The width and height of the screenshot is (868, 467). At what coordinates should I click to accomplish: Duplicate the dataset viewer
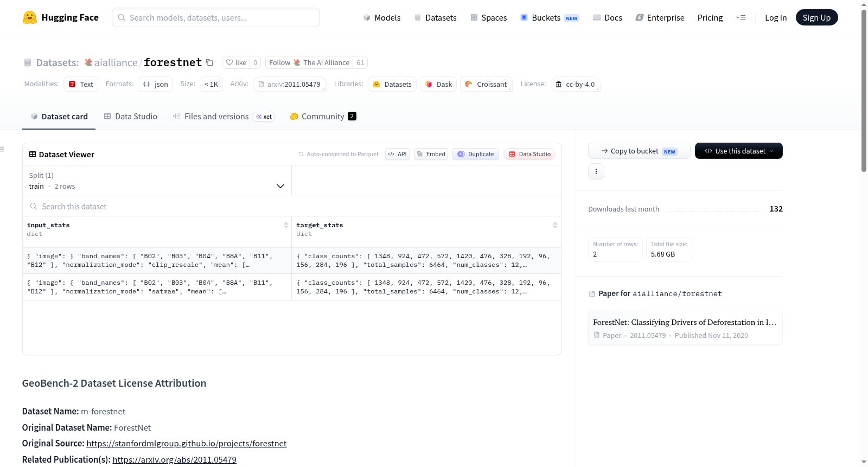[x=476, y=154]
